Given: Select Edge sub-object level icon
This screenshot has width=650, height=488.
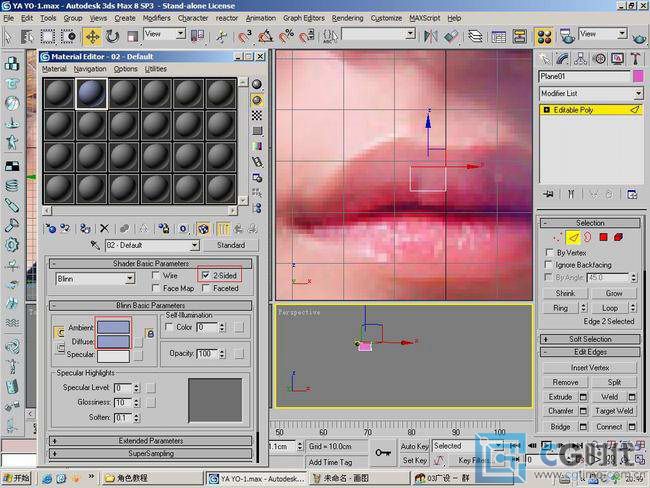Looking at the screenshot, I should (573, 238).
